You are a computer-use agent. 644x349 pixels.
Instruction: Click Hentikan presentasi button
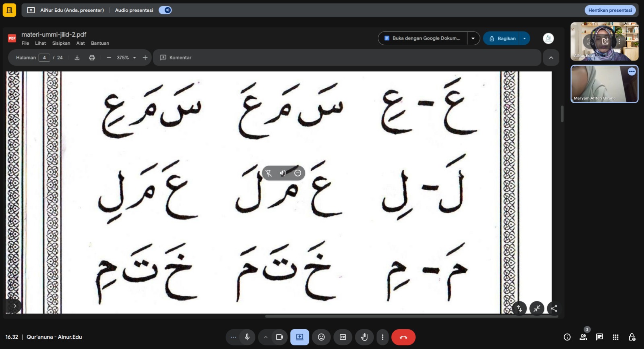click(x=610, y=10)
